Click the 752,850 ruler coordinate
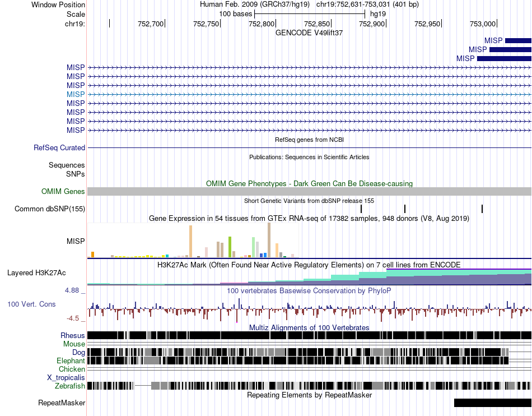This screenshot has width=532, height=416. (x=317, y=24)
